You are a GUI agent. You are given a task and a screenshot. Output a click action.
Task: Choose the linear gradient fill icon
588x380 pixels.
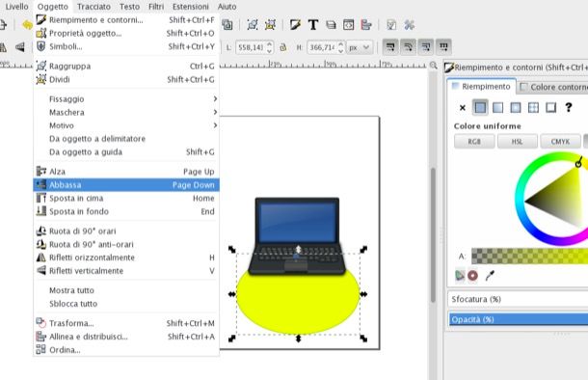[497, 108]
